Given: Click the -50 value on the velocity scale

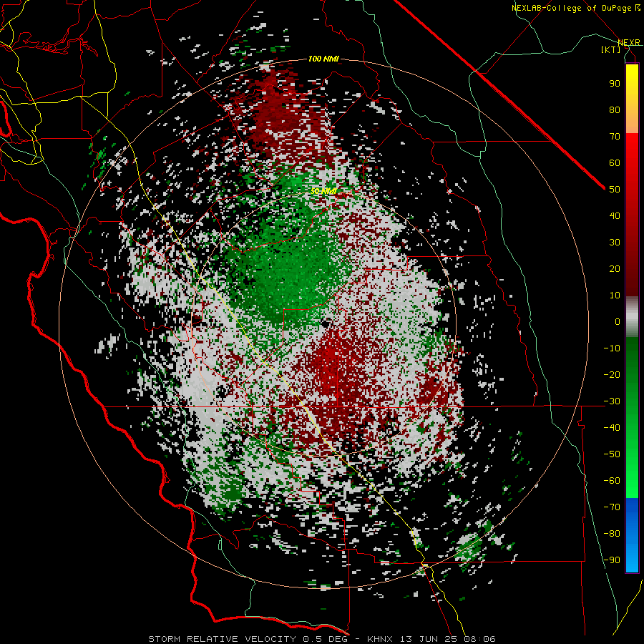Looking at the screenshot, I should 612,454.
